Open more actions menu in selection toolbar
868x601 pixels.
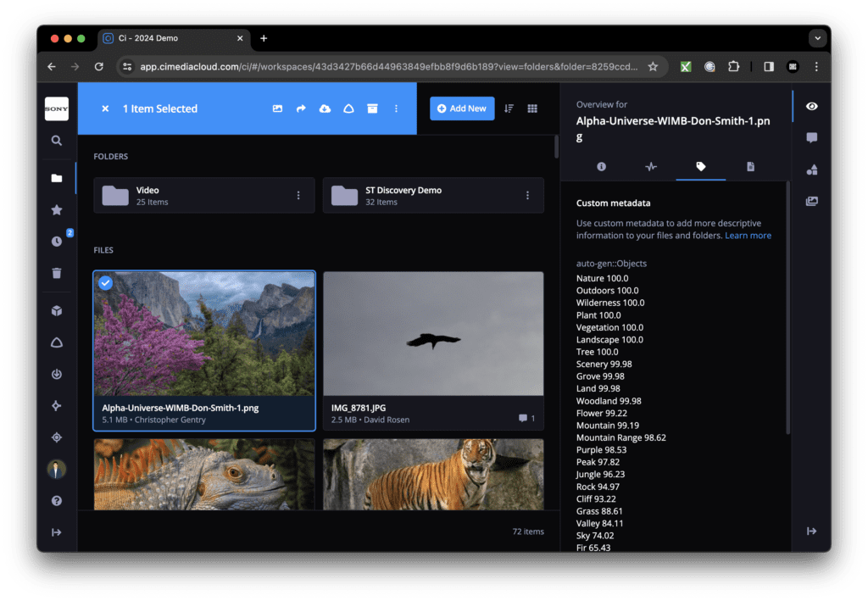click(396, 109)
